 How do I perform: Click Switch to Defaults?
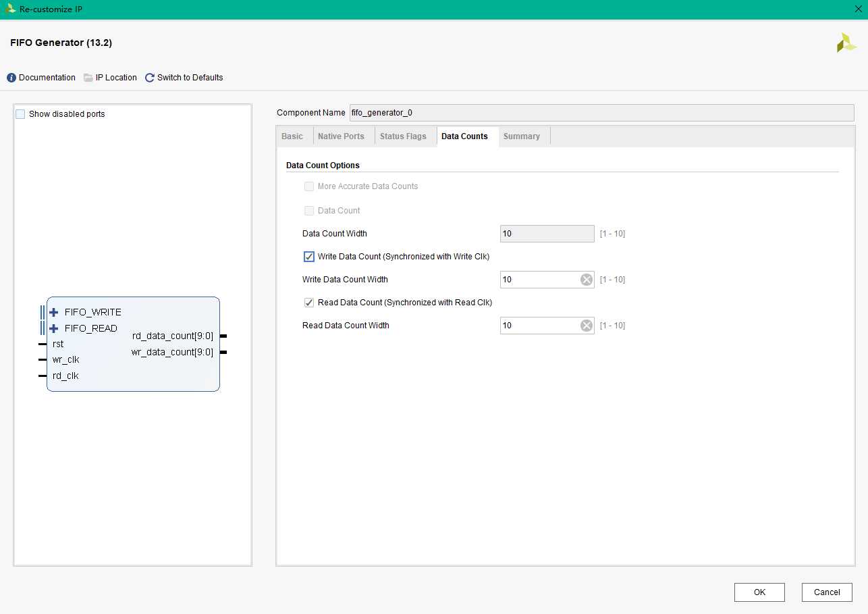[x=190, y=78]
